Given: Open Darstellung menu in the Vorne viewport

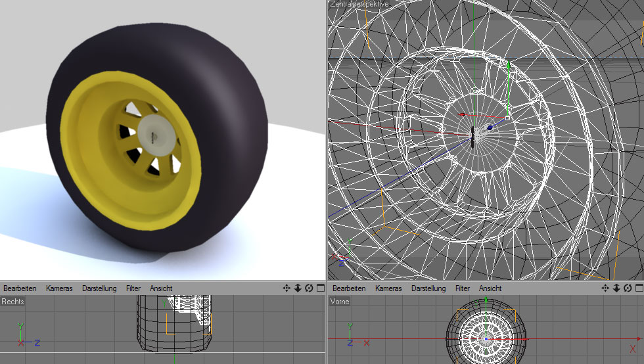Looking at the screenshot, I should (428, 288).
